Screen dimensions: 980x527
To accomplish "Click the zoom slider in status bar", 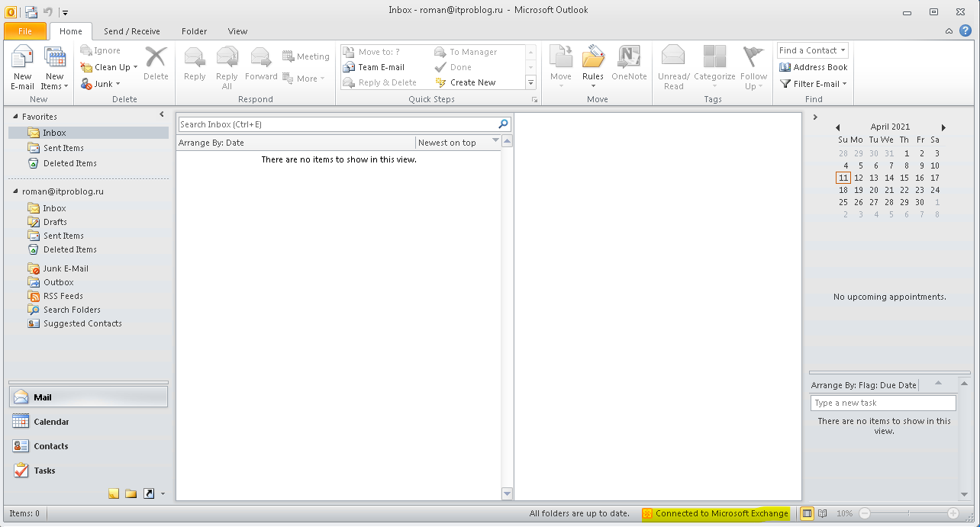I will click(x=907, y=513).
